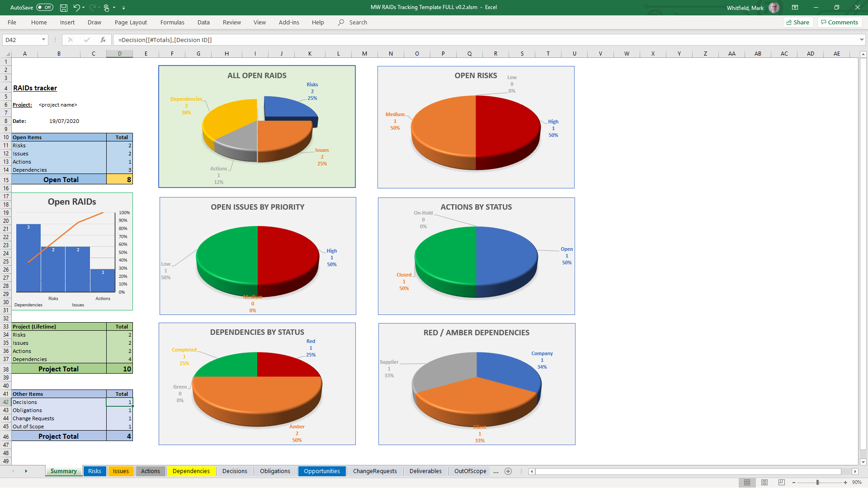868x488 pixels.
Task: Switch to Page Layout view icon
Action: point(764,483)
